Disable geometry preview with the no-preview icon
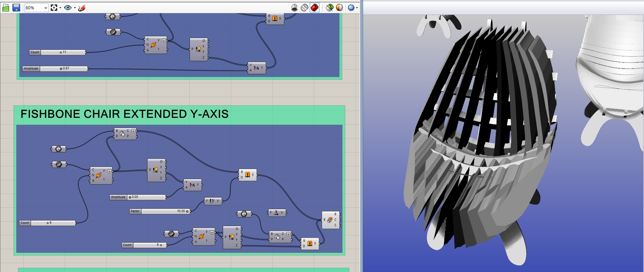Screen dimensions: 644x272 coord(294,8)
